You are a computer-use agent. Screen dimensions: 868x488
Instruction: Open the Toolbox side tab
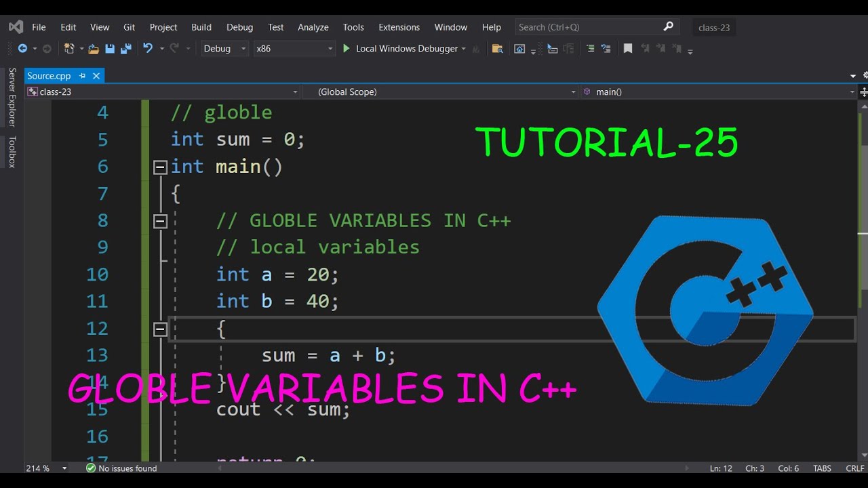coord(12,152)
